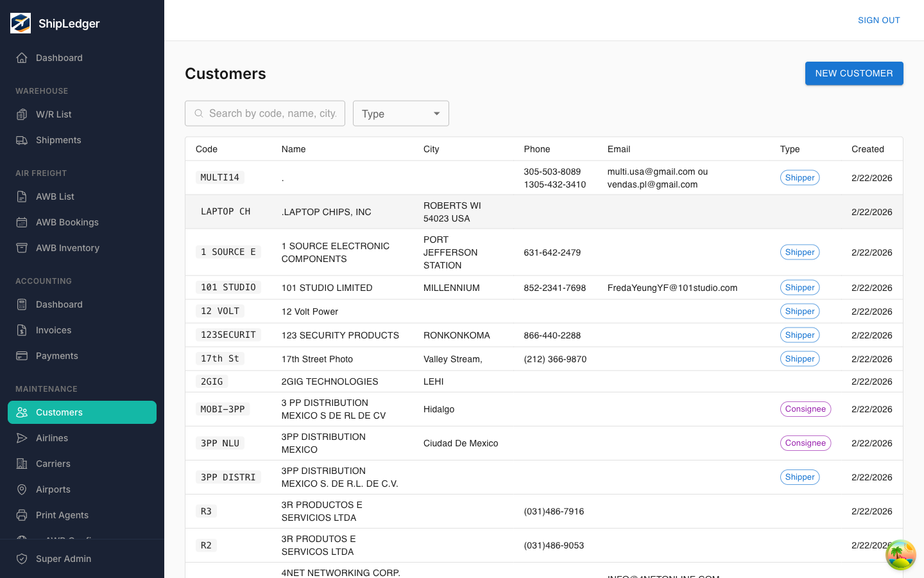The width and height of the screenshot is (924, 578).
Task: Go to W/R List page
Action: 82,114
